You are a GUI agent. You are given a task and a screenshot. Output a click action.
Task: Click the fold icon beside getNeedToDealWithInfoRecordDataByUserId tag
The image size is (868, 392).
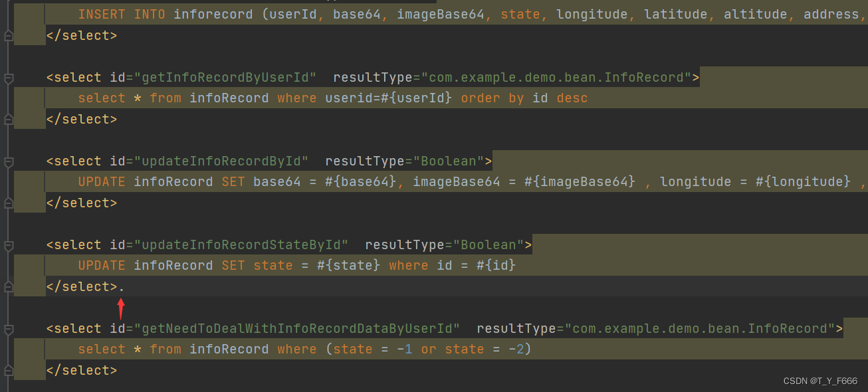(8, 328)
